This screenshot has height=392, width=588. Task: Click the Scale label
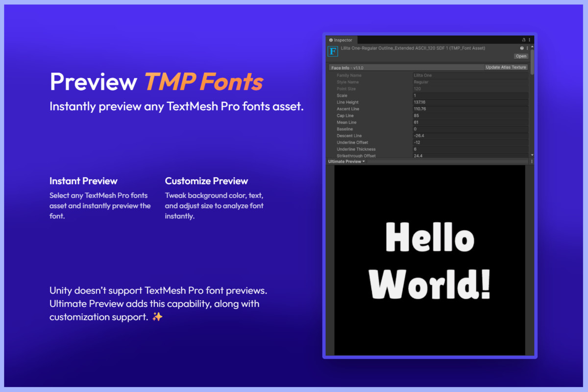coord(342,96)
